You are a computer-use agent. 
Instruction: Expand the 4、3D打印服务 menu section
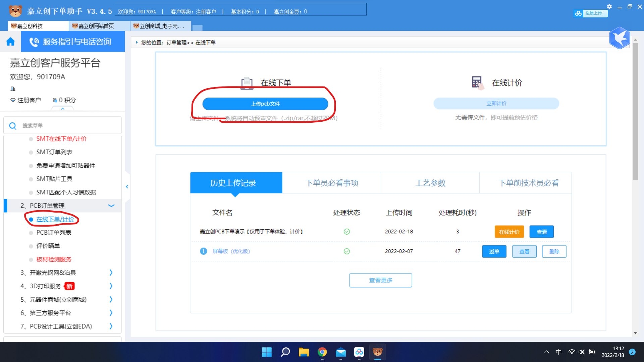coord(111,286)
